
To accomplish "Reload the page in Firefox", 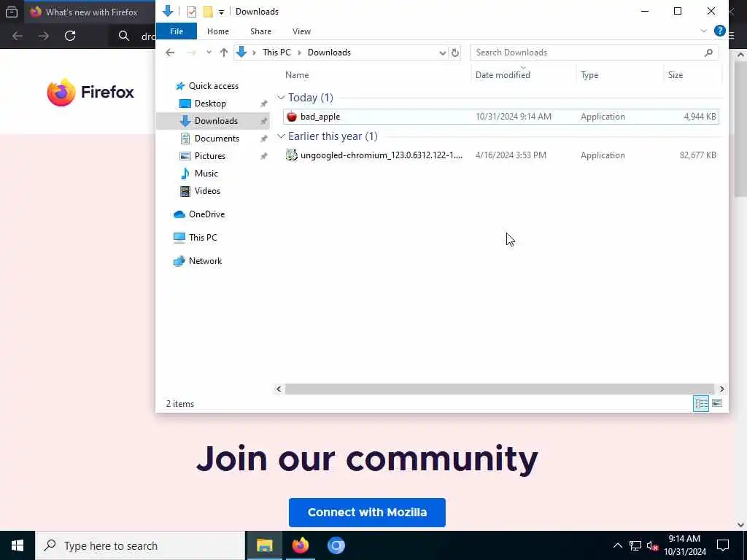I will pos(70,36).
